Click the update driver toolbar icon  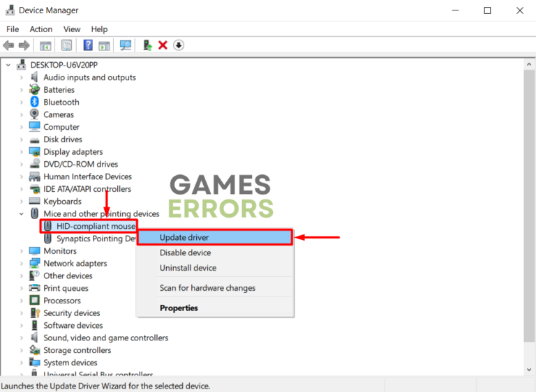147,45
